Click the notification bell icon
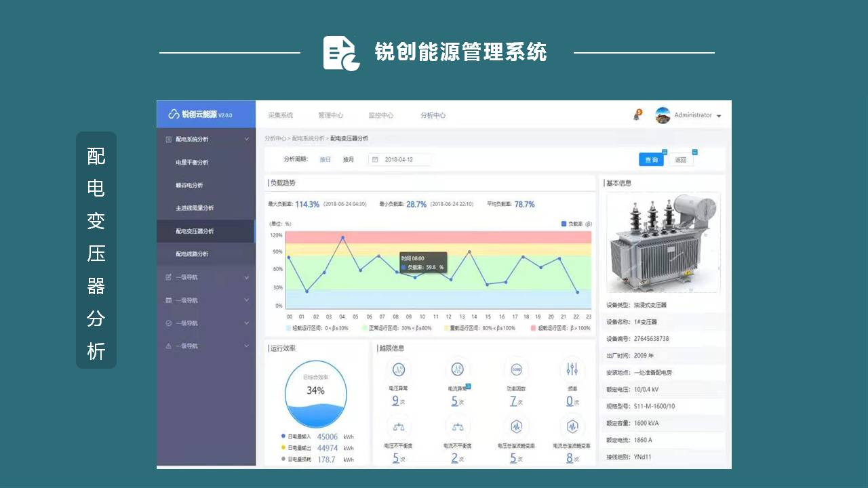This screenshot has height=488, width=868. point(636,116)
